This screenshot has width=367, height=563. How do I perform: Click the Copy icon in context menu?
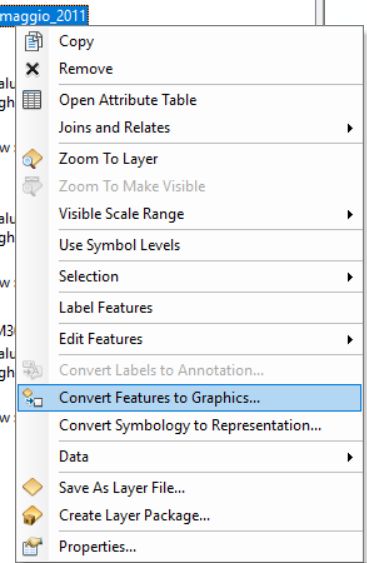[x=34, y=41]
